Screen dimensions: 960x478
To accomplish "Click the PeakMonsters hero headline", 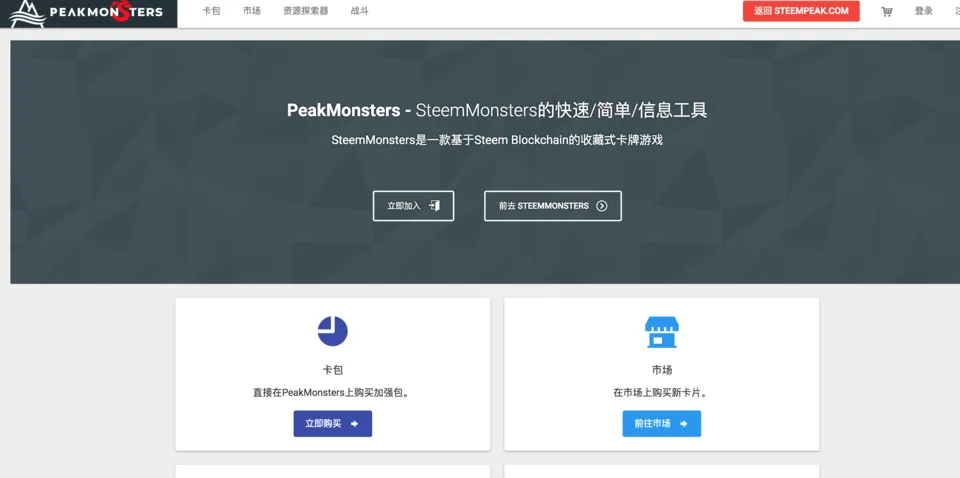I will pos(497,110).
